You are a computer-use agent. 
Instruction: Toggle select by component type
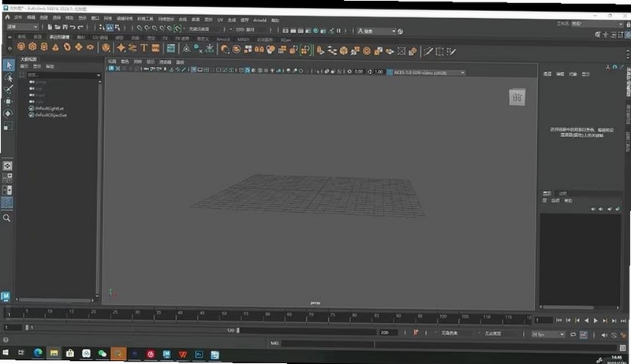118,28
